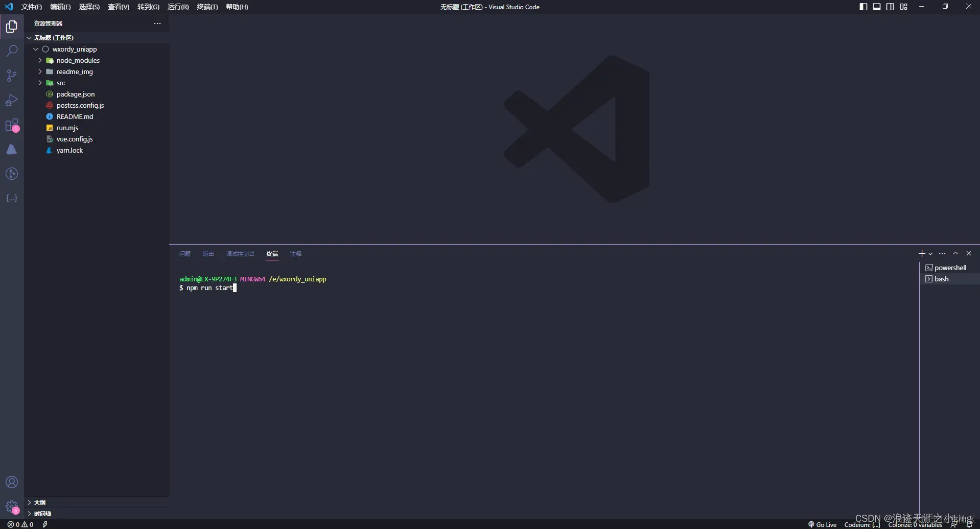Toggle the bottom panel visibility in title bar
Screen dimensions: 980x529
[877, 7]
